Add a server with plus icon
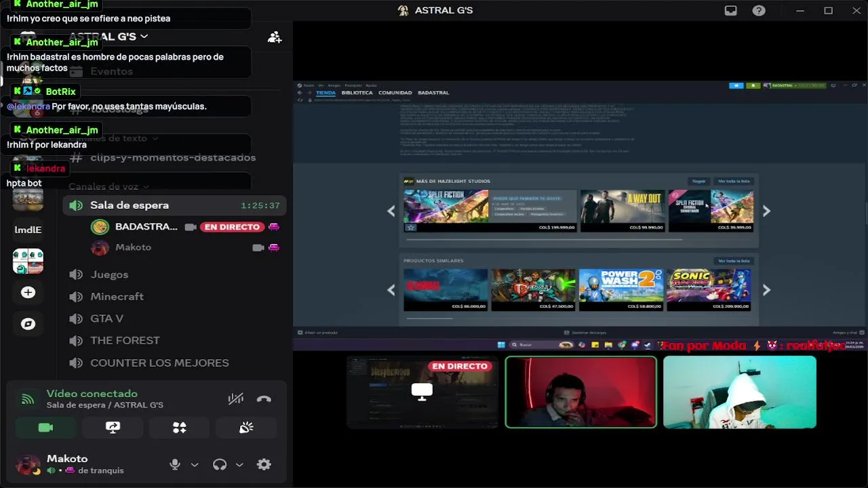 click(28, 292)
